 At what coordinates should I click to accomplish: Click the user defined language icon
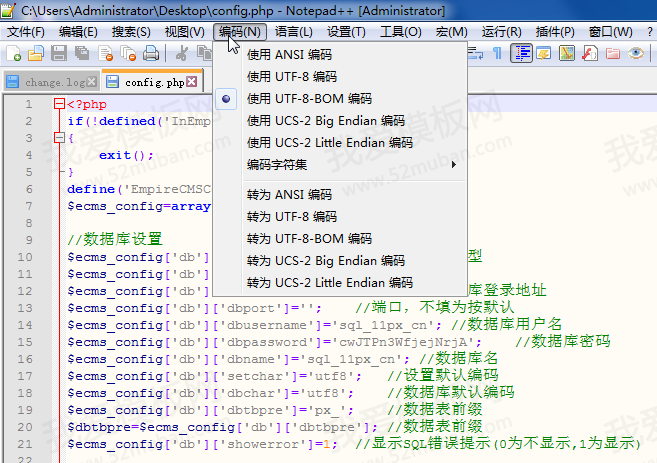pos(544,53)
